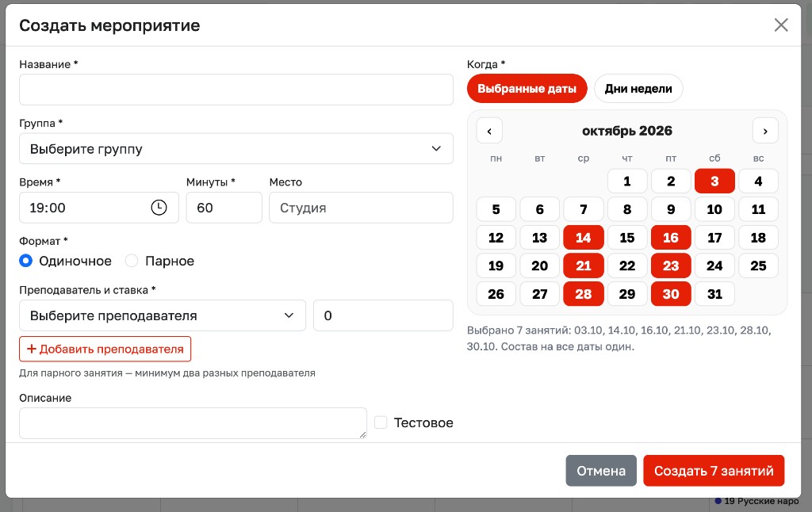
Task: Open the Выберите преподавателя dropdown
Action: click(x=163, y=315)
